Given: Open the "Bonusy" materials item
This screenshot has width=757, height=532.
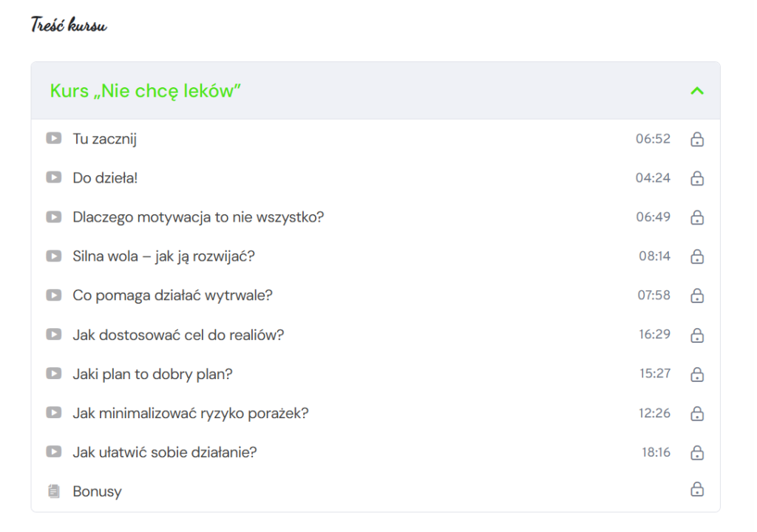Looking at the screenshot, I should [97, 491].
